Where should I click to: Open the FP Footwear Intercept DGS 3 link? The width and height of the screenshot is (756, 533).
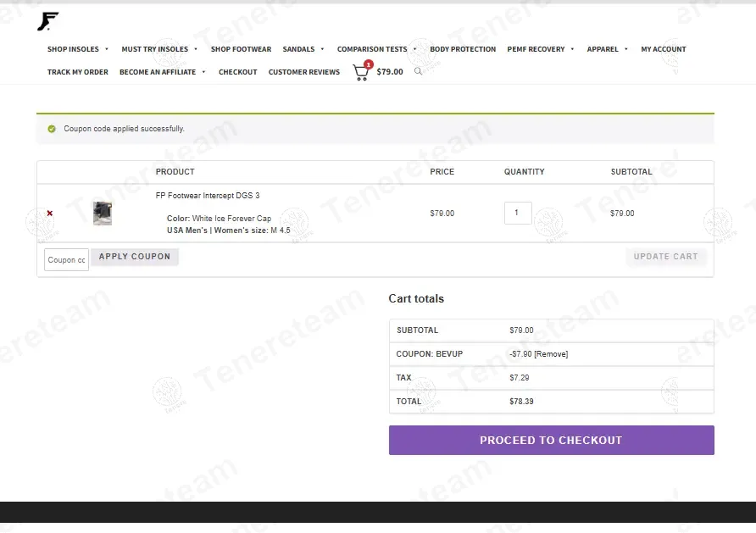coord(208,195)
